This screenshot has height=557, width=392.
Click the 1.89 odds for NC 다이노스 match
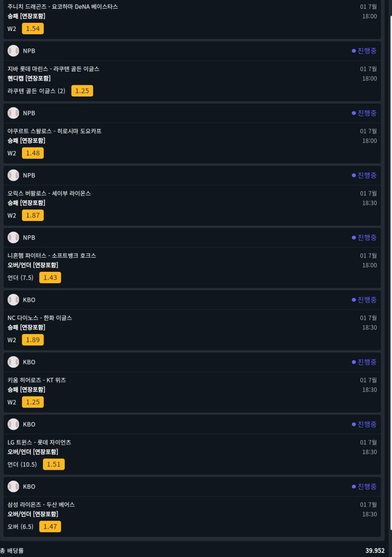[x=33, y=340]
